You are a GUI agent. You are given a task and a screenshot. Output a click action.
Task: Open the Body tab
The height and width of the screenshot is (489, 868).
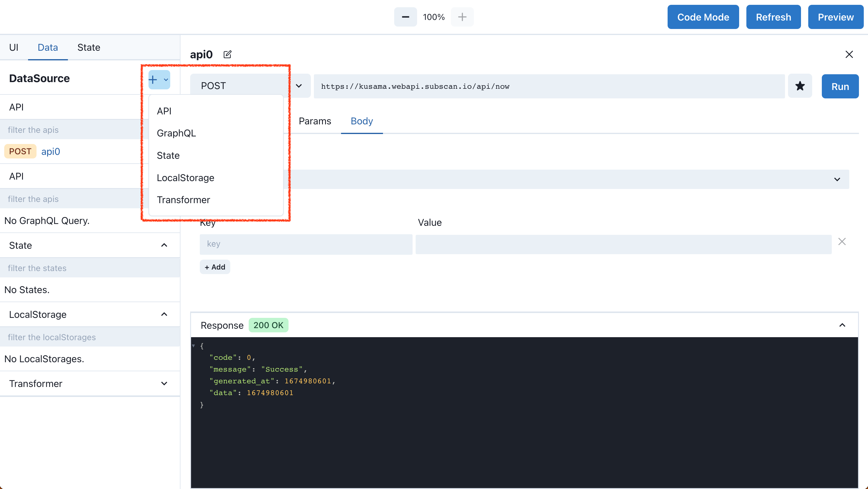362,121
